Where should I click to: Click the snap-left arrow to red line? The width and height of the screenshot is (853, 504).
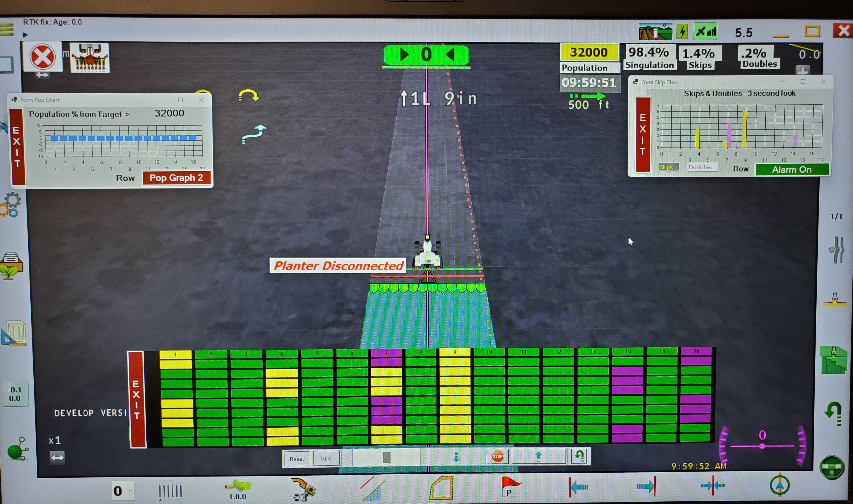click(579, 487)
